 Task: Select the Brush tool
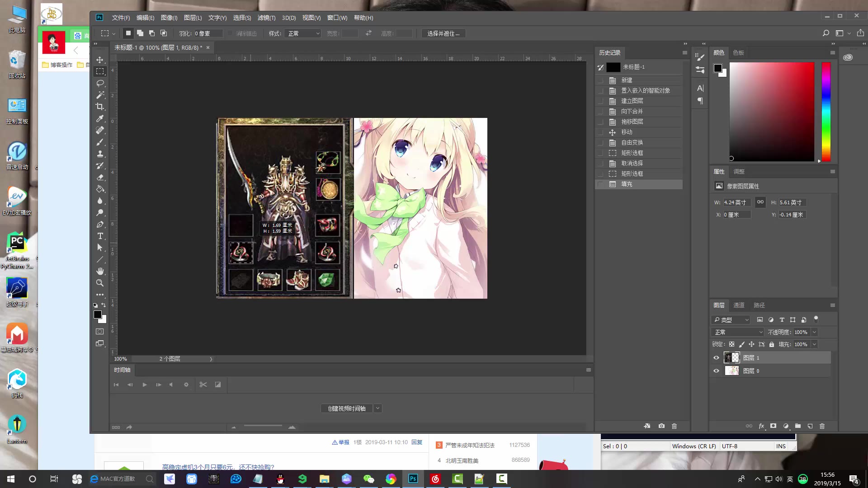pos(100,142)
